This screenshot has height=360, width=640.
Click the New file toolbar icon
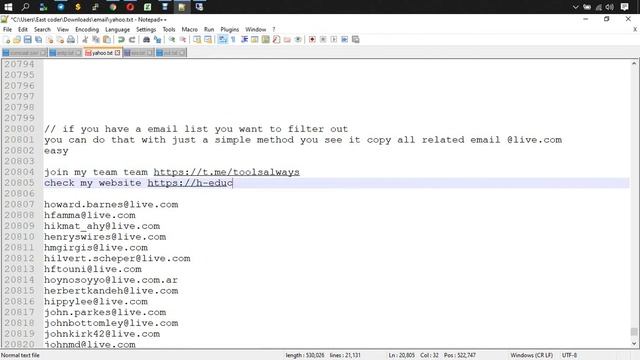coord(6,40)
